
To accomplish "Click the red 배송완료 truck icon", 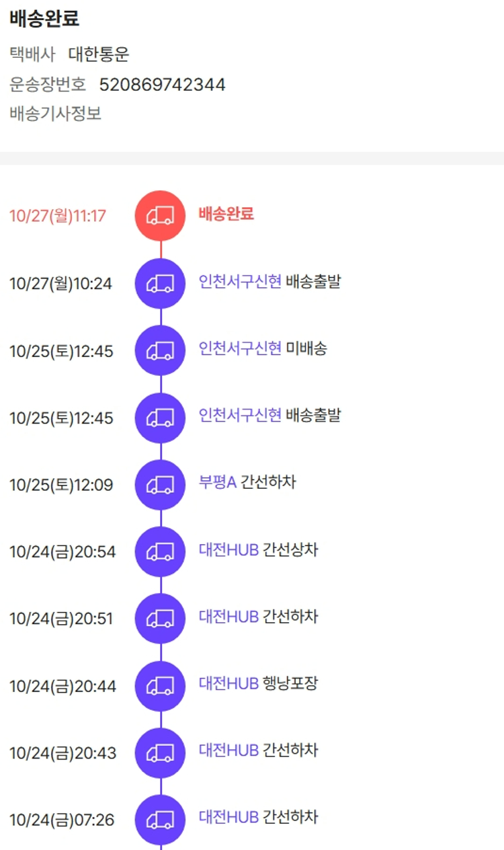I will pyautogui.click(x=161, y=215).
